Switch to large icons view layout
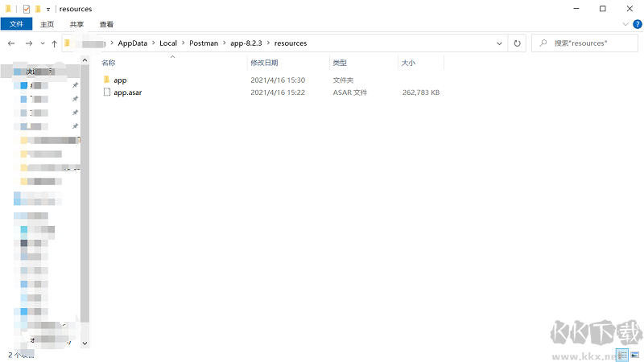The image size is (644, 362). click(x=635, y=355)
